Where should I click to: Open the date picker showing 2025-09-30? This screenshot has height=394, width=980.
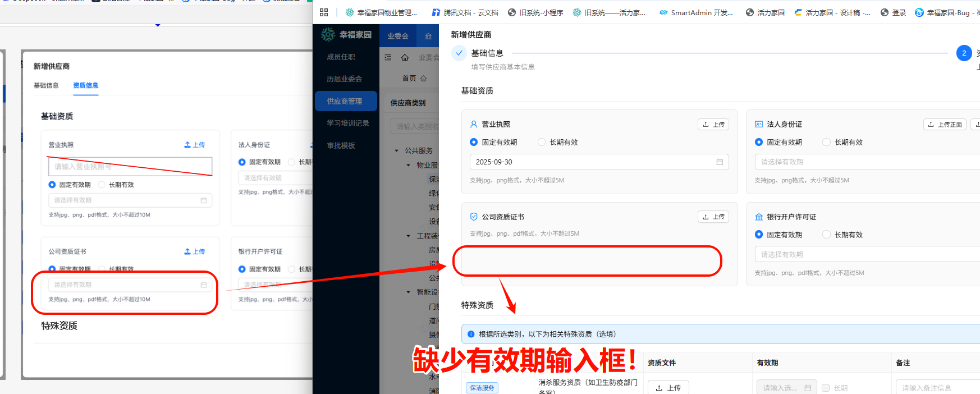pyautogui.click(x=599, y=162)
